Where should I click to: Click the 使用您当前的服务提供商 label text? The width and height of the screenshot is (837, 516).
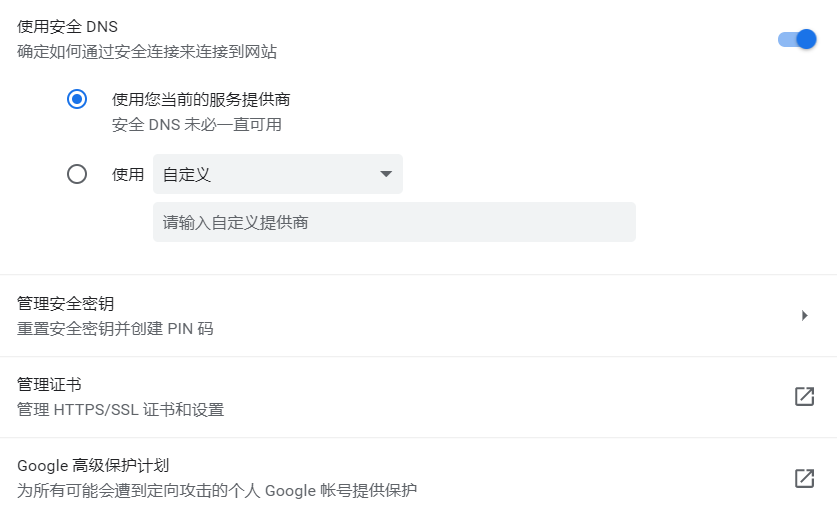(x=201, y=99)
